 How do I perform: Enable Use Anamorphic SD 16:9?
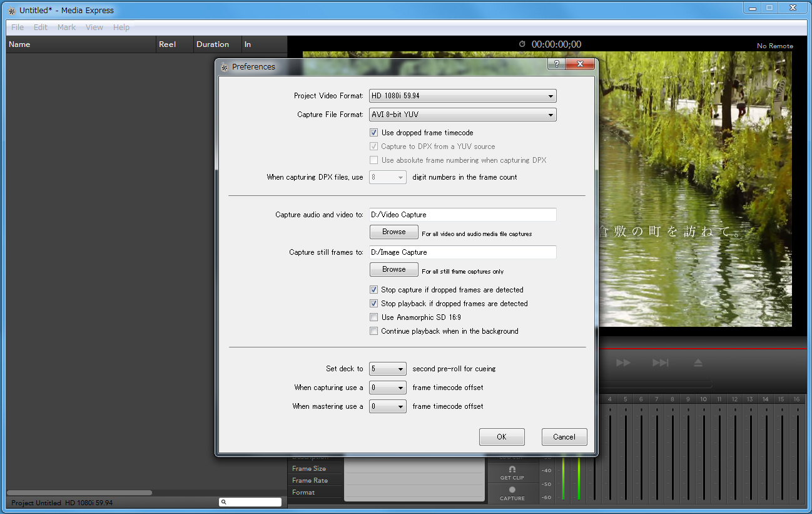pyautogui.click(x=373, y=317)
